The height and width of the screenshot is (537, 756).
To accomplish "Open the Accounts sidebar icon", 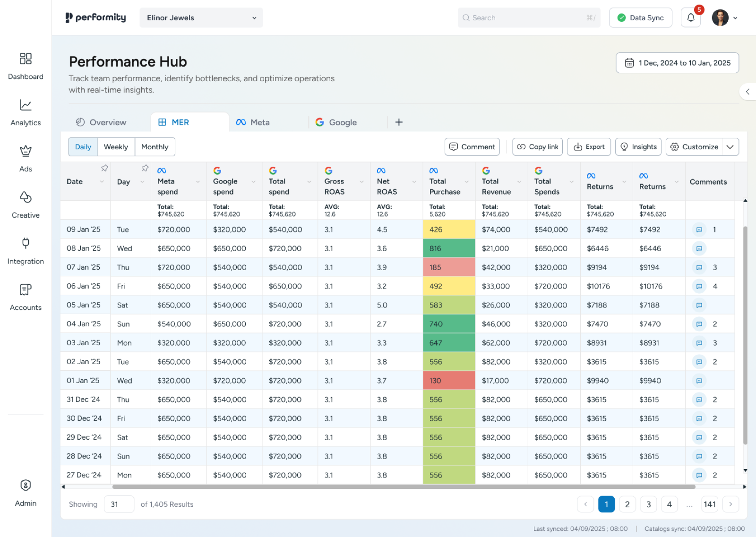I will (x=26, y=290).
